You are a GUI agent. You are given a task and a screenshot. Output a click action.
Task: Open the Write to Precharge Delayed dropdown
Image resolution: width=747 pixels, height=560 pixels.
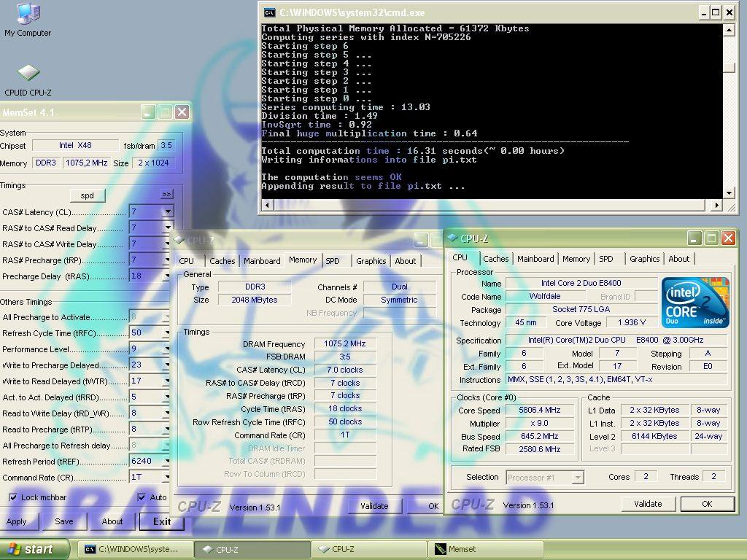point(166,365)
